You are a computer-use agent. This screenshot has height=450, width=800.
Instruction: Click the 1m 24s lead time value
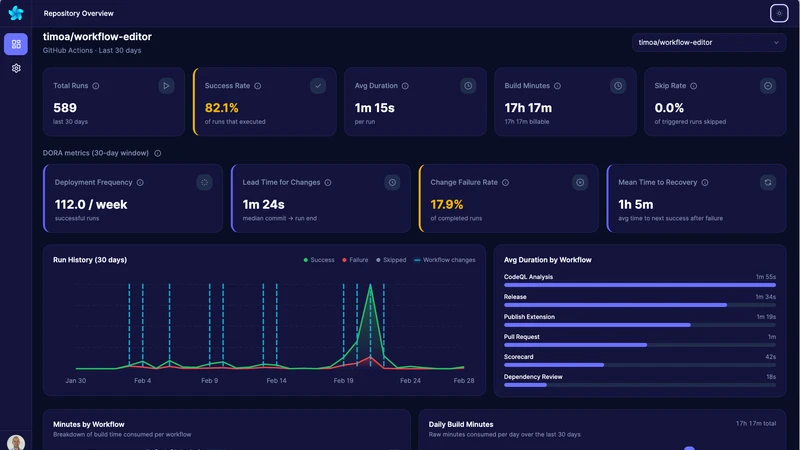point(263,204)
